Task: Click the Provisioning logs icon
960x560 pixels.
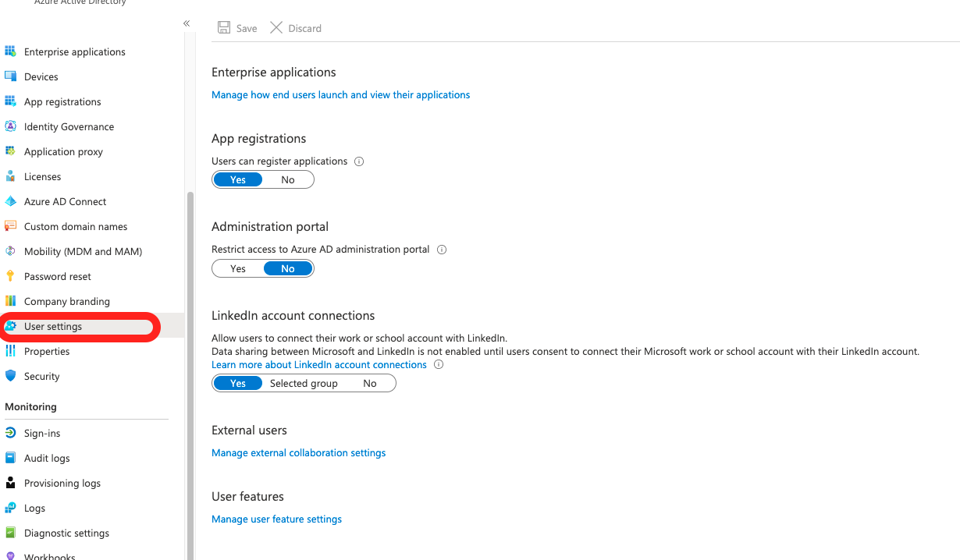Action: (x=10, y=483)
